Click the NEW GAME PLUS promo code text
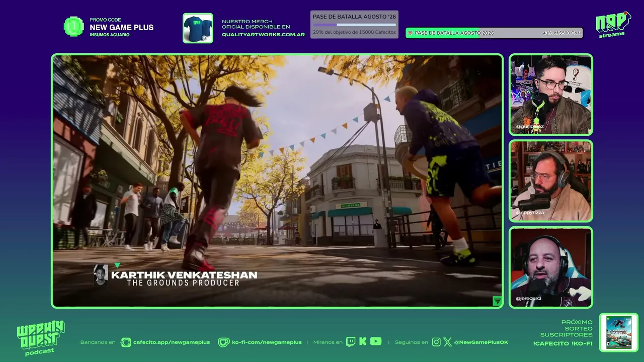 122,28
